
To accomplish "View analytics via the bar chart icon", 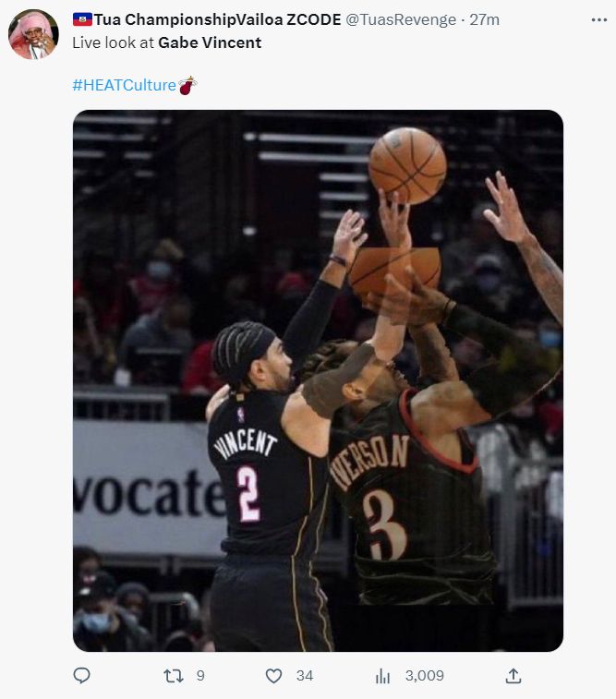I will (382, 676).
